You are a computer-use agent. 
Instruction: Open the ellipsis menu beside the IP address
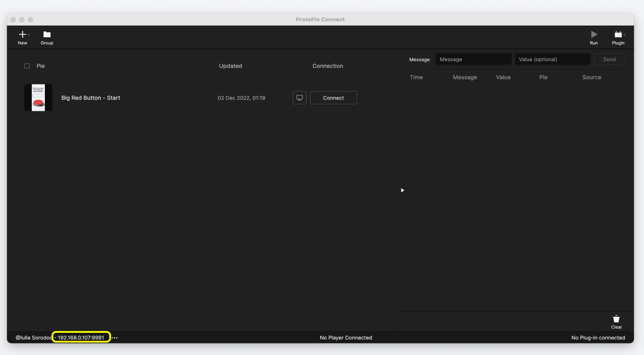coord(115,338)
